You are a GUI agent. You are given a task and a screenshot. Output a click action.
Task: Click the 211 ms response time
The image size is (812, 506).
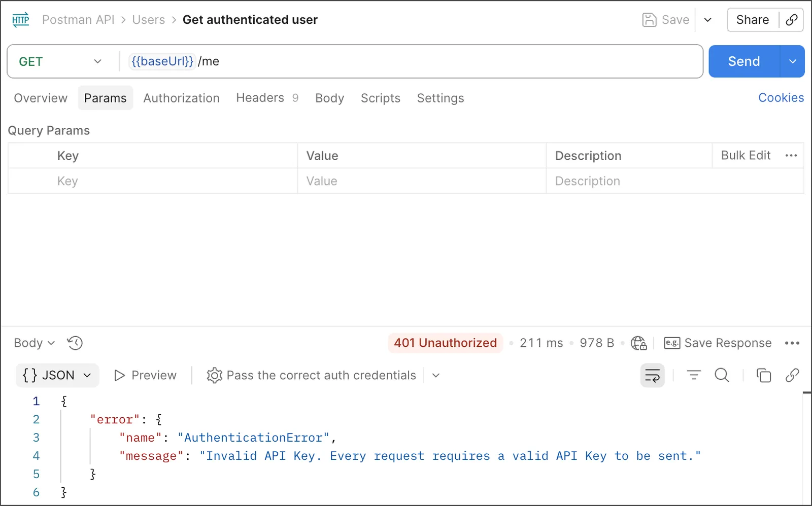tap(542, 343)
